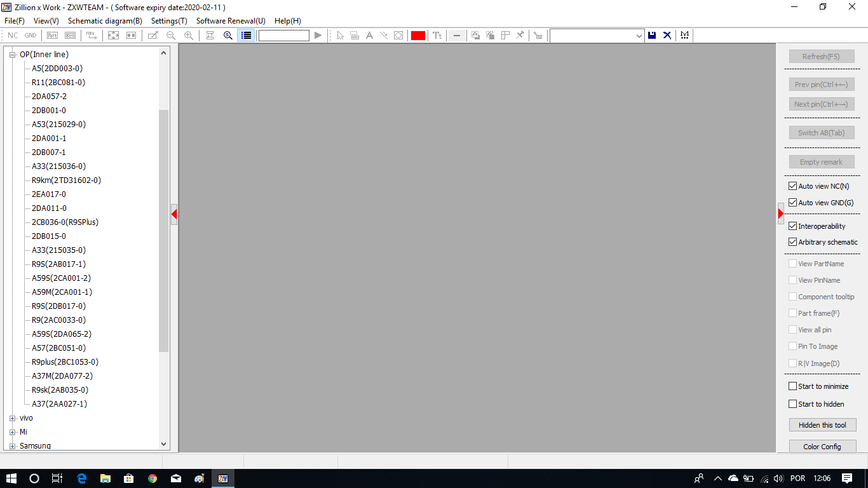
Task: Collapse the OP(Inner line) tree node
Action: [x=12, y=55]
